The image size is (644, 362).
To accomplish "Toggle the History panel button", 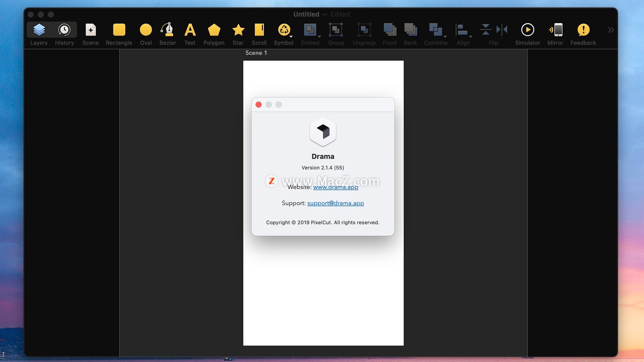I will coord(64,30).
